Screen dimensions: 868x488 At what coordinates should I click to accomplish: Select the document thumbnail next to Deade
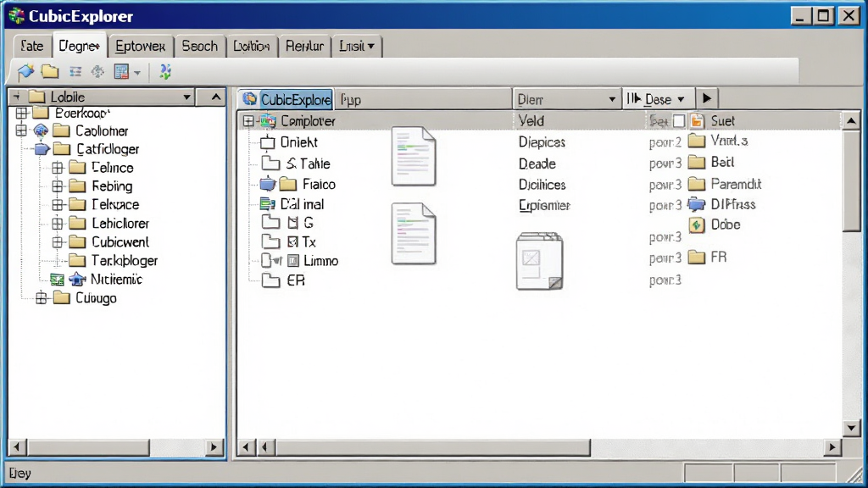tap(414, 156)
